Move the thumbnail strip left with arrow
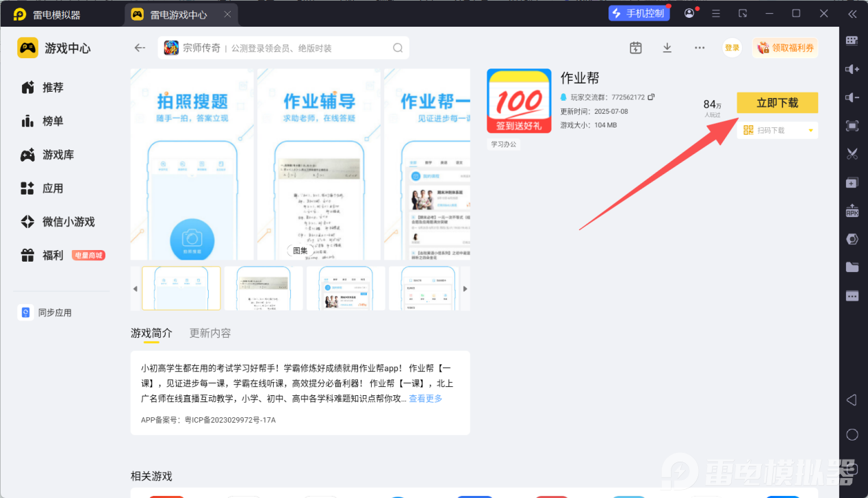Screen dimensions: 868x498 tap(135, 289)
